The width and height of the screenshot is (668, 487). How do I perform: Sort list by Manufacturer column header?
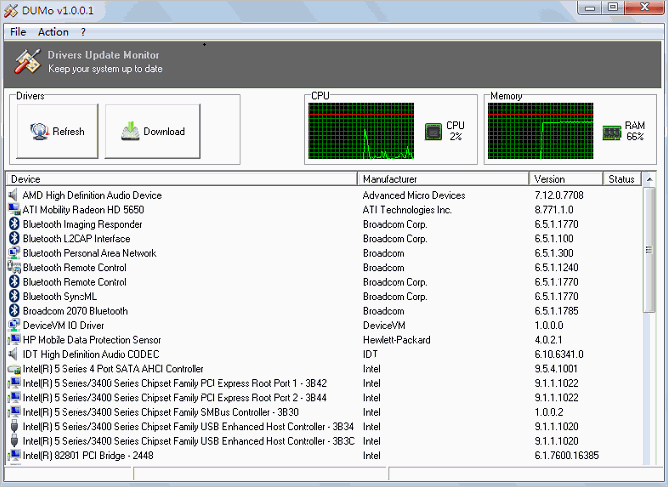(x=443, y=179)
